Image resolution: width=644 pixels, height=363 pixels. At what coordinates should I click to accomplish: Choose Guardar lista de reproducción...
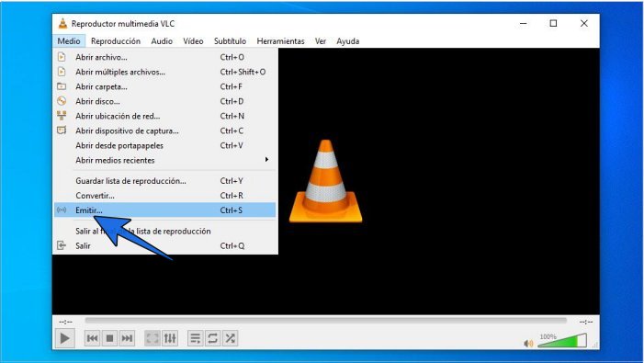click(164, 181)
